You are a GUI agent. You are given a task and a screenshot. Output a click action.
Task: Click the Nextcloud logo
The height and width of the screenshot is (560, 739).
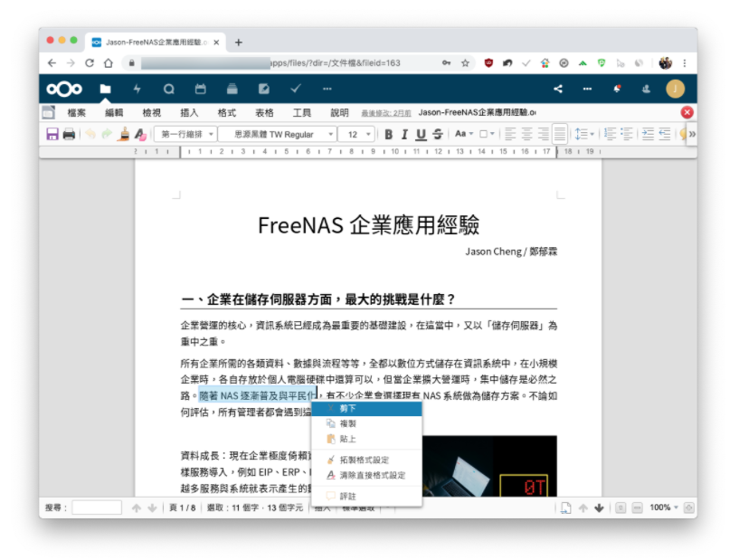[64, 89]
